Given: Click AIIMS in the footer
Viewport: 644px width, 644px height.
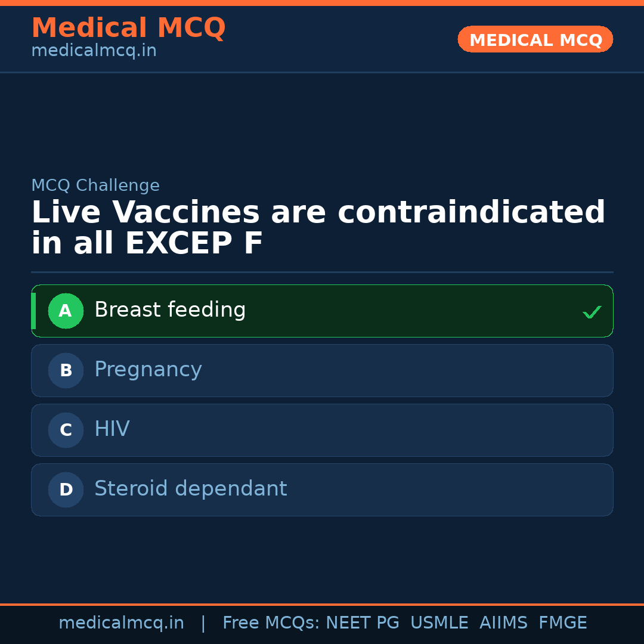Looking at the screenshot, I should pyautogui.click(x=503, y=623).
